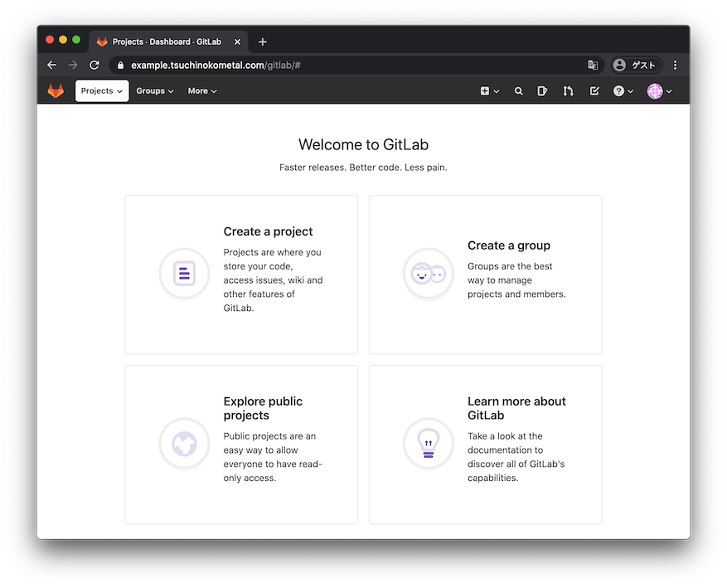Image resolution: width=727 pixels, height=588 pixels.
Task: Click the Explore public projects globe icon
Action: (185, 444)
